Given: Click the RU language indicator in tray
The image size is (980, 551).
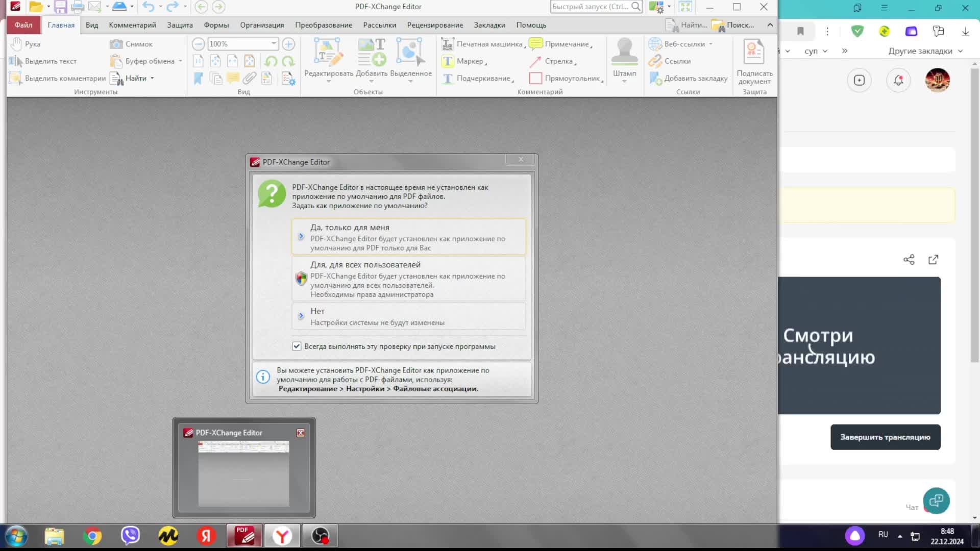Looking at the screenshot, I should [x=883, y=534].
